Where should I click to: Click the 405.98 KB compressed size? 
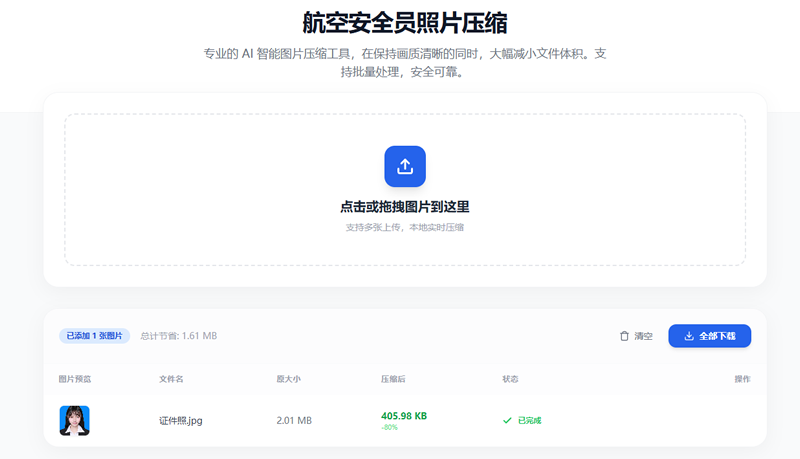404,416
